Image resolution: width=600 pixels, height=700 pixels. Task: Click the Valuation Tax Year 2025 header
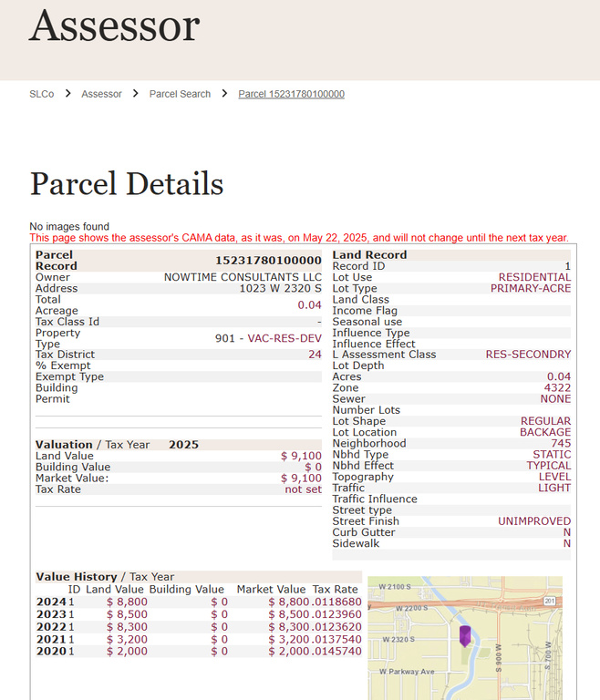(117, 445)
